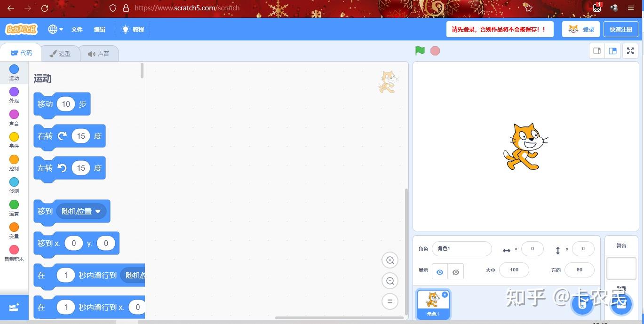Click the 快速注册 button
Viewport: 644px width, 324px height.
click(621, 29)
